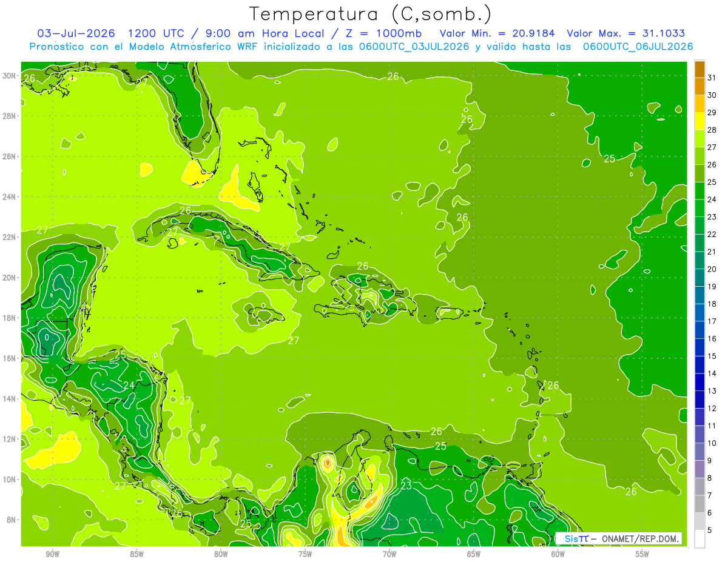
Task: Click the '22N' latitude axis label
Action: pyautogui.click(x=10, y=237)
